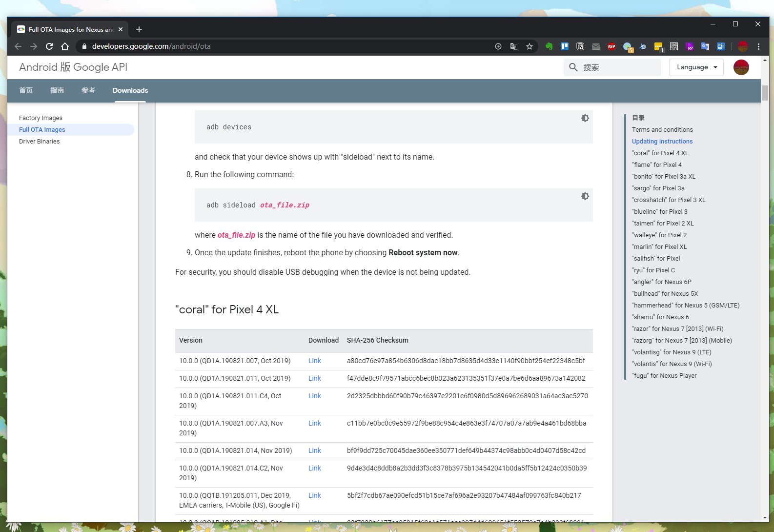The width and height of the screenshot is (774, 532).
Task: Open the Language dropdown
Action: [x=696, y=67]
